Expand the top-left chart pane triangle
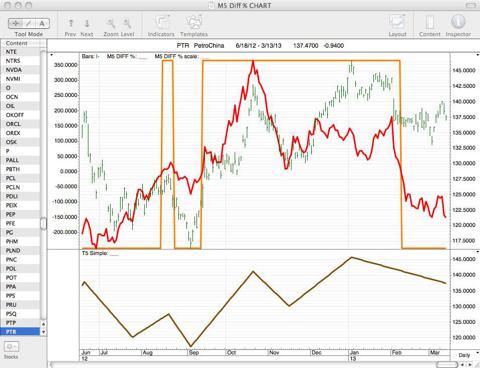Viewport: 480px width, 368px height. tap(51, 55)
